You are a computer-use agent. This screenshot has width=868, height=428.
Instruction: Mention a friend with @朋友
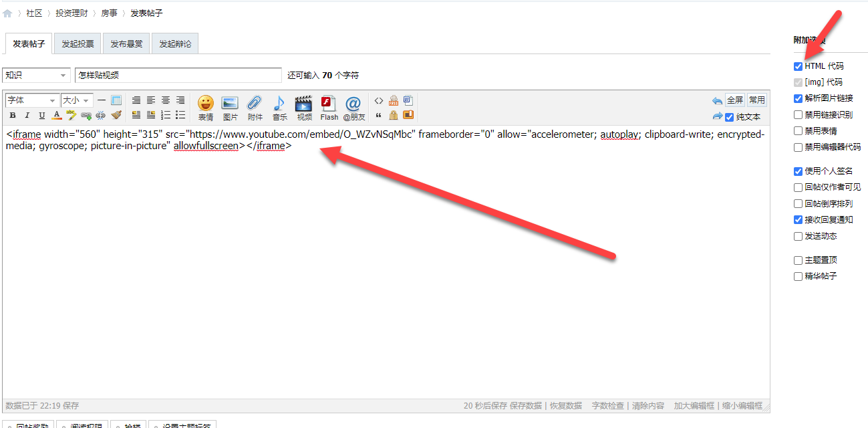click(x=353, y=108)
